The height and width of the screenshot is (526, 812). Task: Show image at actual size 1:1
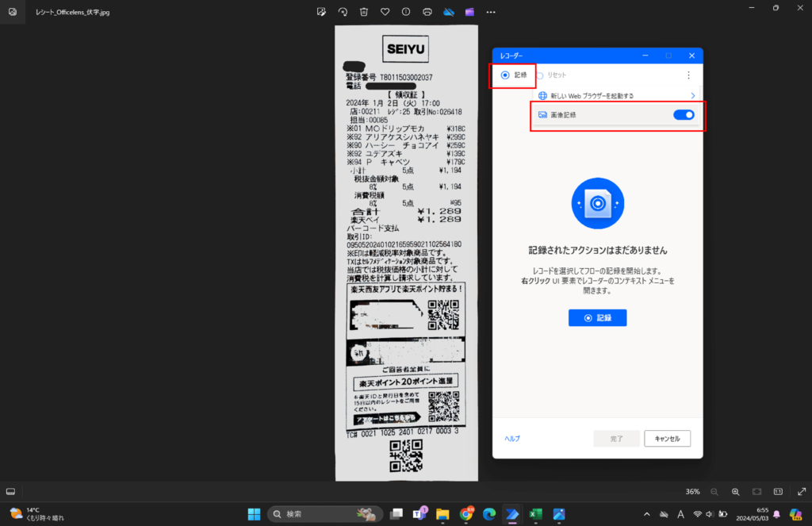point(778,491)
